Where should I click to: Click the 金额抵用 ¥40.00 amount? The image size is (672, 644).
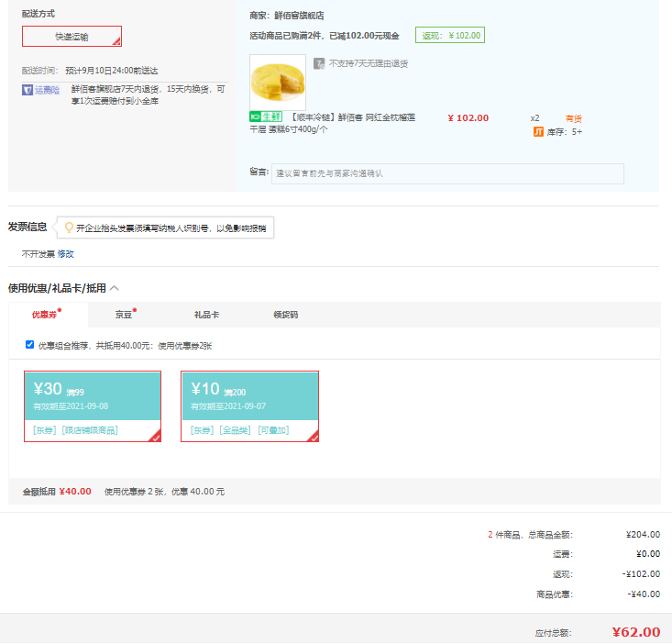pos(75,492)
